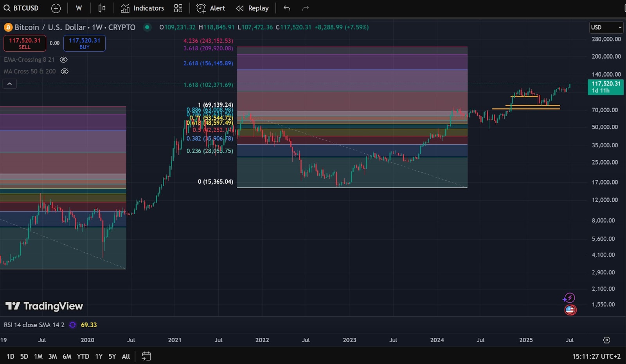Click the US flag economic event icon

(570, 310)
